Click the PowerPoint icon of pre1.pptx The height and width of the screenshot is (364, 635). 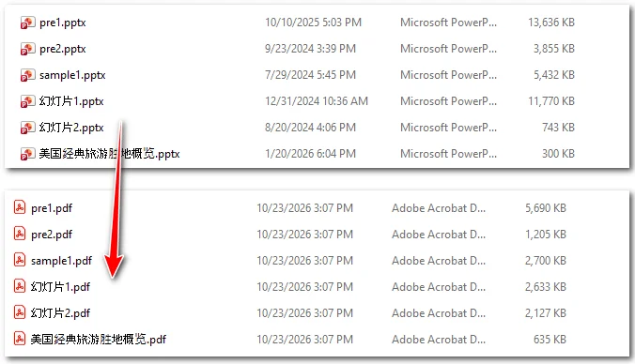point(27,23)
